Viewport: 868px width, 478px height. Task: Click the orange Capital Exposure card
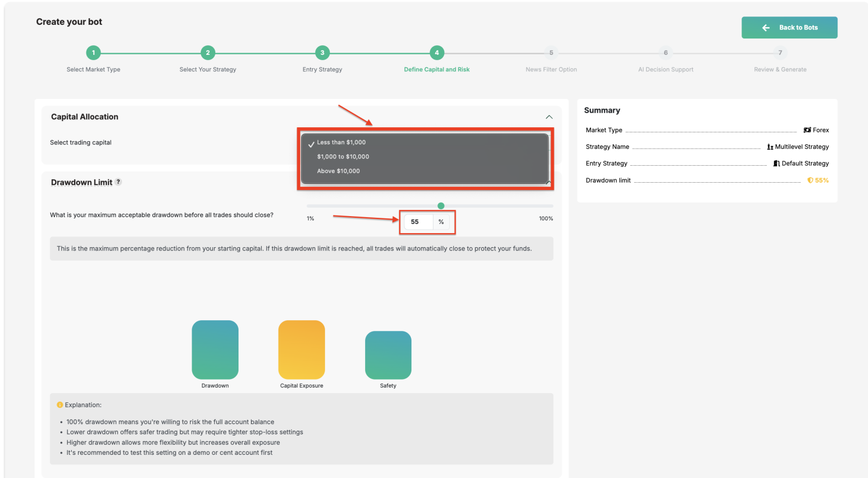pyautogui.click(x=302, y=350)
